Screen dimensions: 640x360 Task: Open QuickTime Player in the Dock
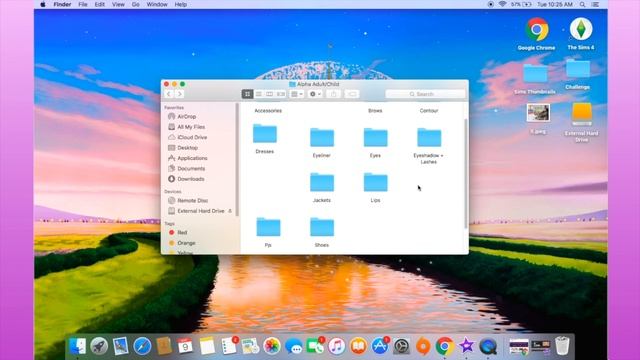pyautogui.click(x=488, y=346)
